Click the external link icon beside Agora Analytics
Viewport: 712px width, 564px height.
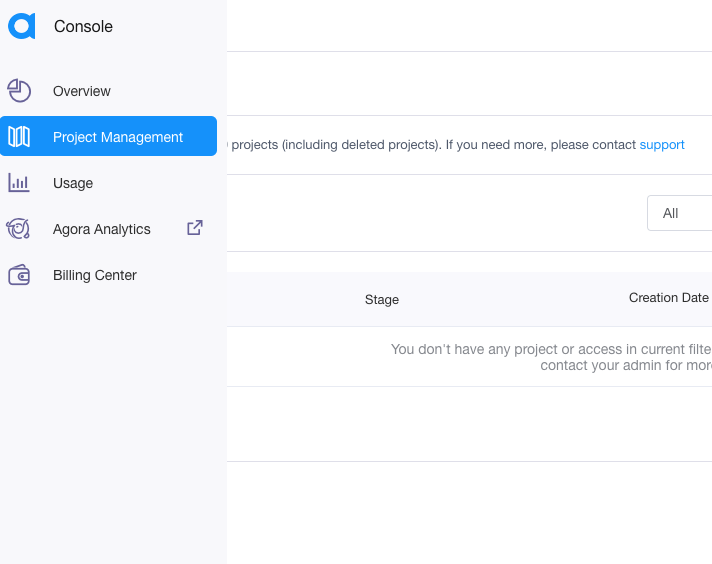click(x=195, y=228)
